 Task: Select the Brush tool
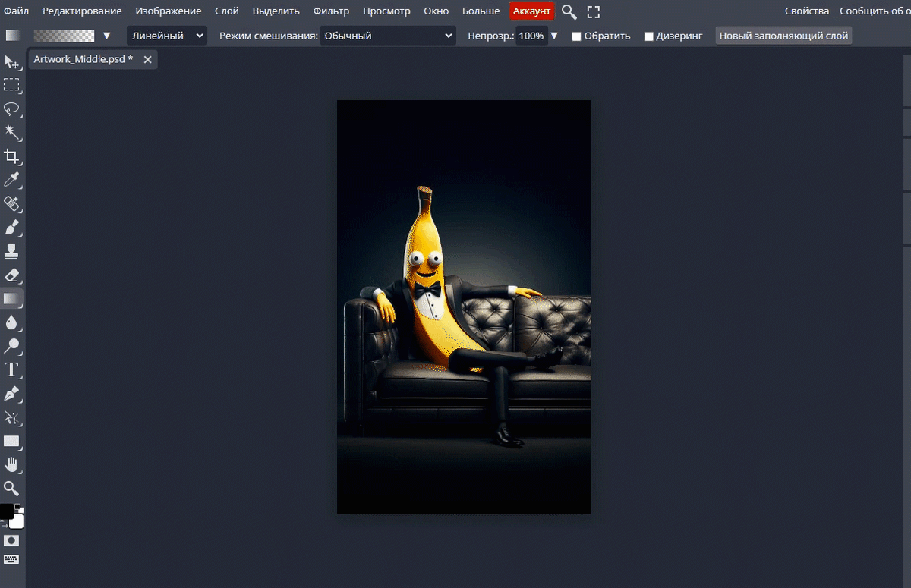11,227
